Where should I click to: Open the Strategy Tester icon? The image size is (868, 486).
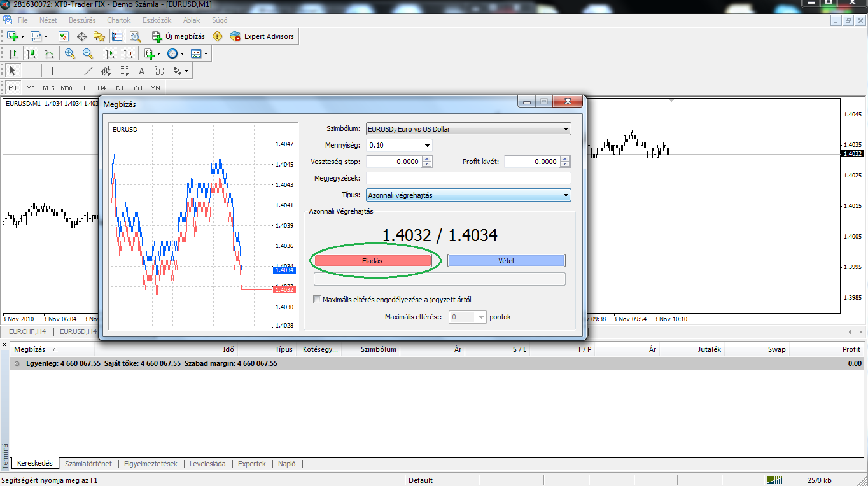click(x=134, y=36)
